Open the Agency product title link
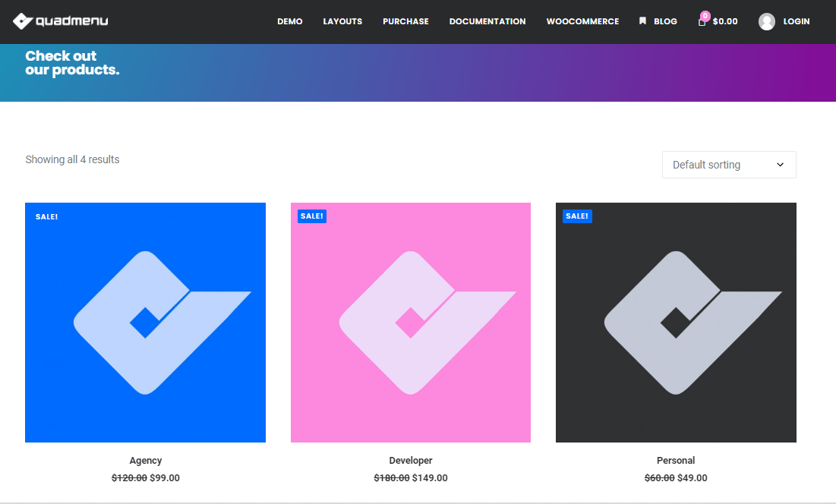This screenshot has height=504, width=836. pos(146,461)
